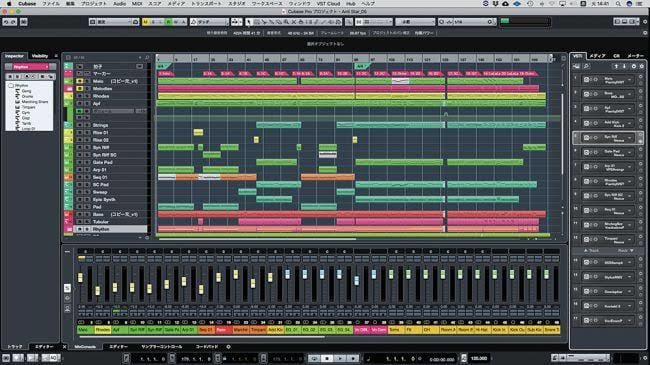Viewport: 650px width, 365px height.
Task: Open the MIDI menu
Action: (x=137, y=3)
